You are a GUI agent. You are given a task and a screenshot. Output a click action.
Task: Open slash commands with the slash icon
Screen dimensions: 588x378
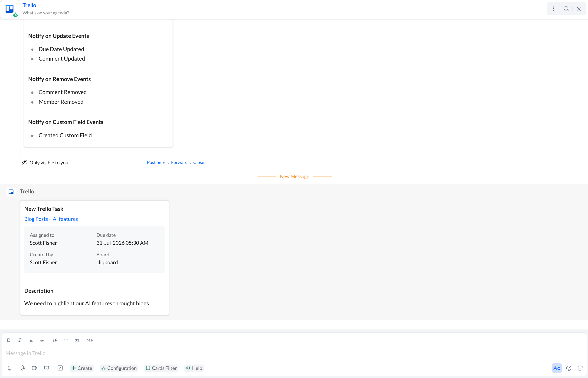(x=60, y=368)
